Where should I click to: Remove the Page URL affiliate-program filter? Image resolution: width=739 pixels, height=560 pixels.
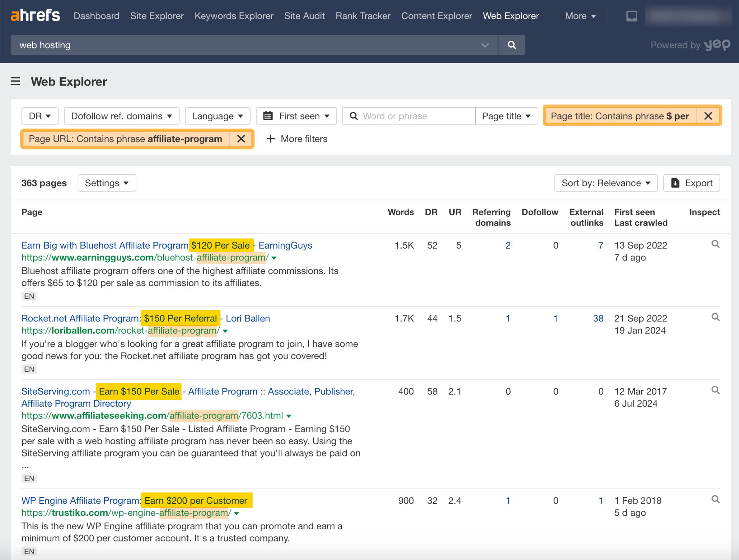(x=241, y=139)
